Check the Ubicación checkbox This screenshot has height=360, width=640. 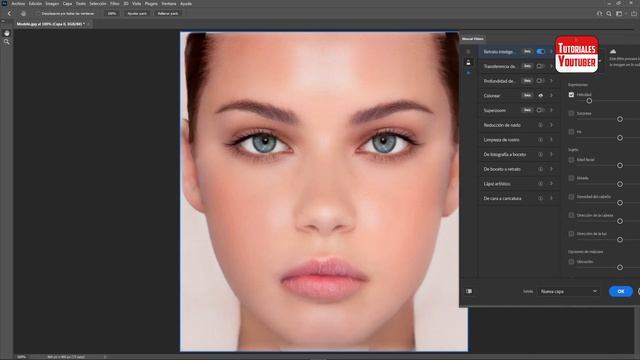(571, 262)
